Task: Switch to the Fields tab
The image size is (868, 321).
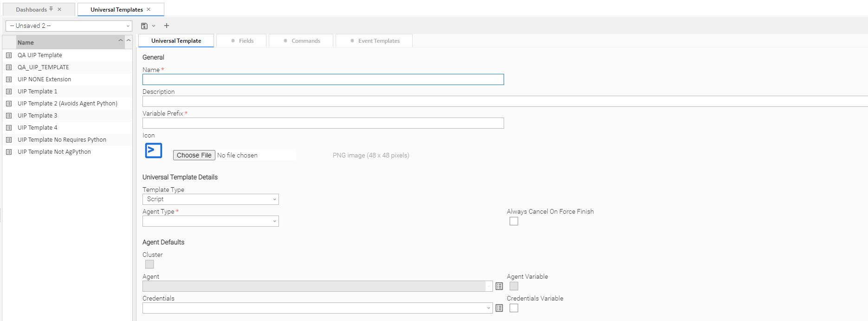Action: (x=242, y=41)
